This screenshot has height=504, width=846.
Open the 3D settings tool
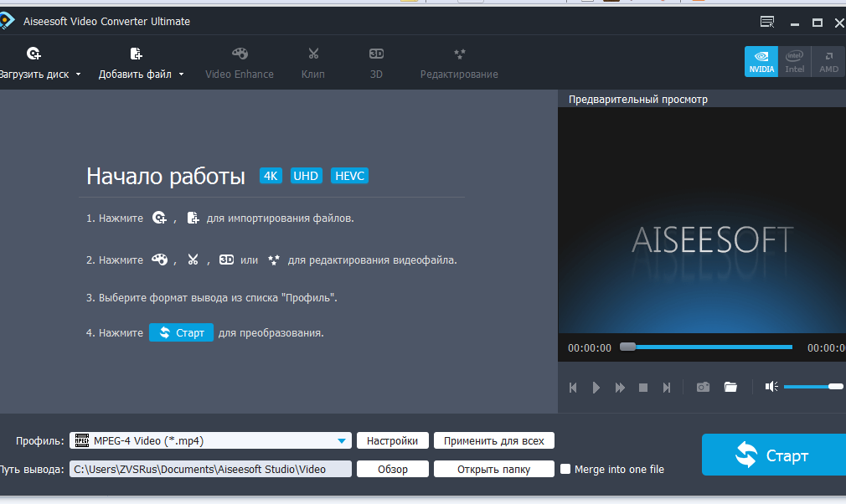tap(376, 63)
